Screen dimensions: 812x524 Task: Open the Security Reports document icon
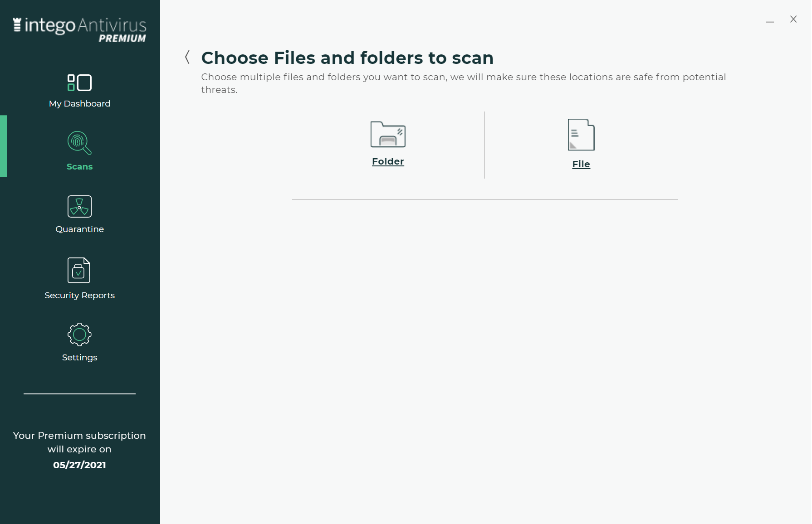click(x=79, y=270)
